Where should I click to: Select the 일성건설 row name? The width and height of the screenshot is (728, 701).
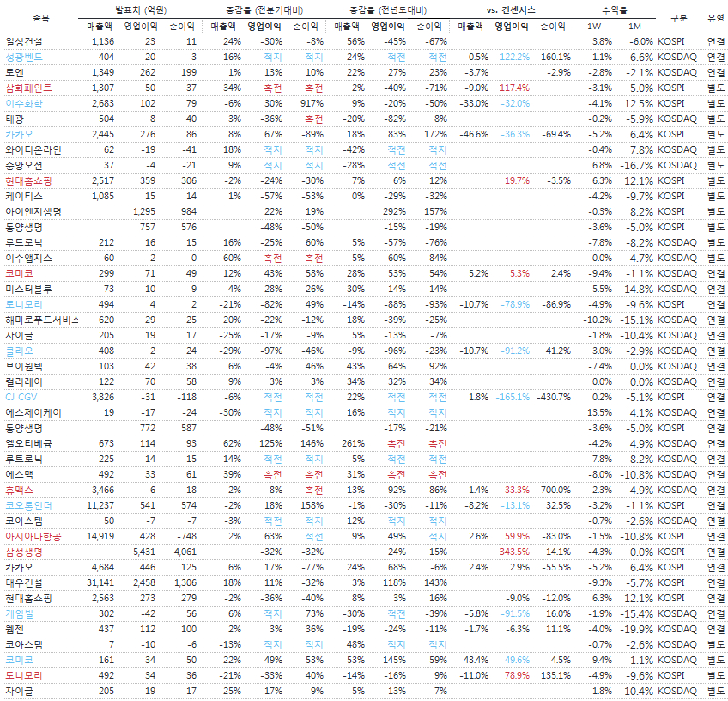tap(24, 42)
